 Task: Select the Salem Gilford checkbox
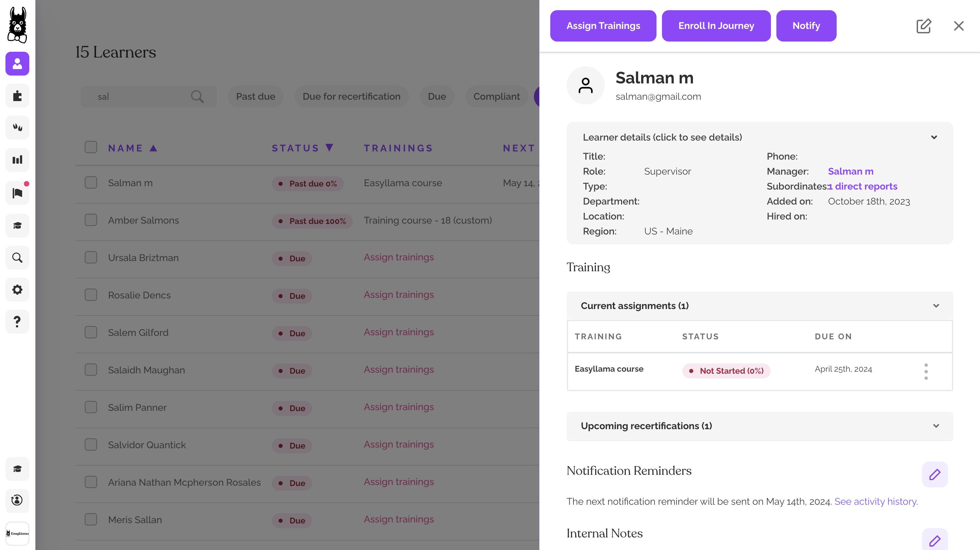point(91,333)
